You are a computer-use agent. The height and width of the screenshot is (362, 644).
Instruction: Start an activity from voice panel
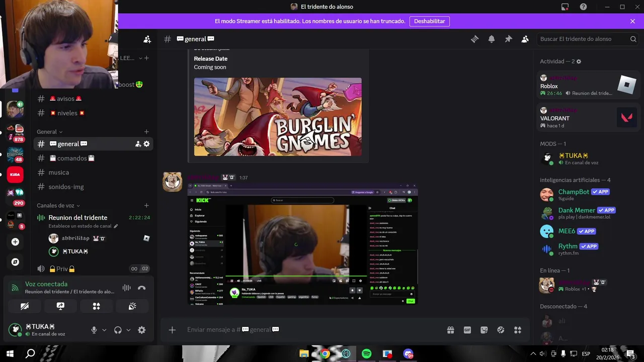coord(96,306)
